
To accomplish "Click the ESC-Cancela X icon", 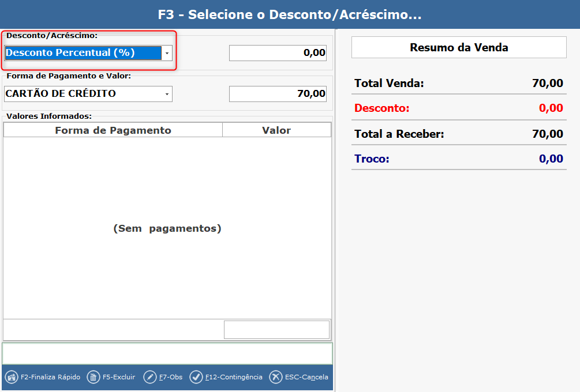I will pos(275,377).
